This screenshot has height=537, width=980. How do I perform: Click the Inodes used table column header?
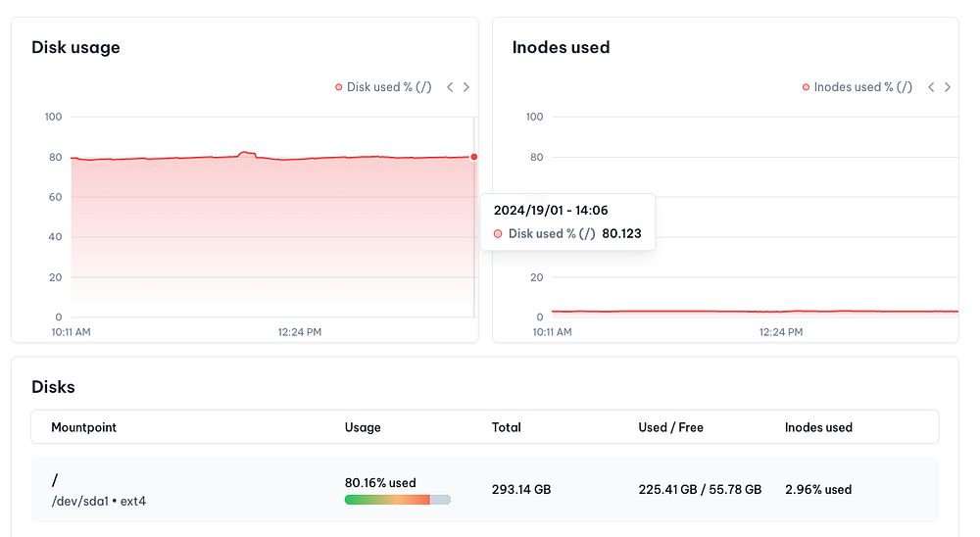pyautogui.click(x=818, y=427)
